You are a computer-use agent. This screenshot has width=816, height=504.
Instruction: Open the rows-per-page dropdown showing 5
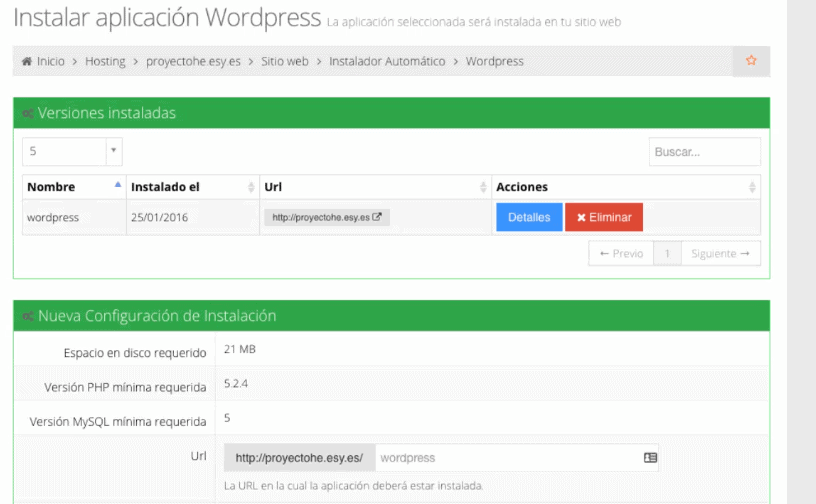point(72,152)
